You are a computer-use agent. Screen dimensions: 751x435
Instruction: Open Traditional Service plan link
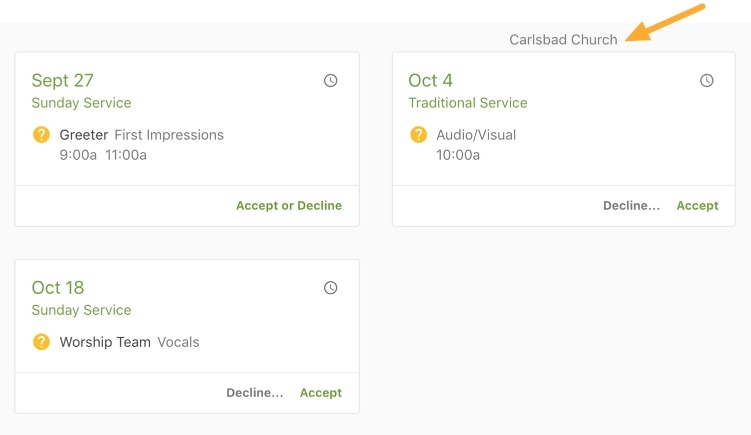pyautogui.click(x=468, y=103)
